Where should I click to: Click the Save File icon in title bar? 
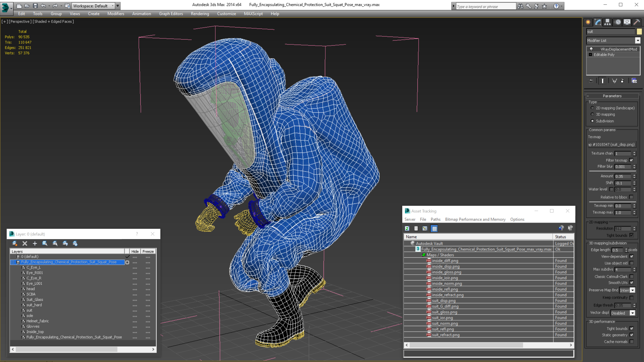point(35,6)
